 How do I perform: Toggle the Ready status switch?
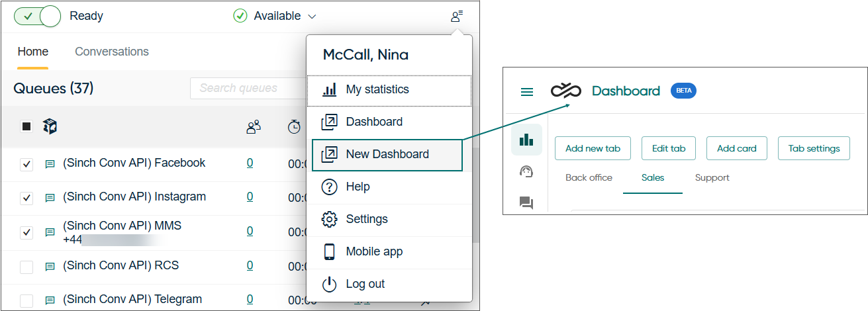click(x=37, y=16)
